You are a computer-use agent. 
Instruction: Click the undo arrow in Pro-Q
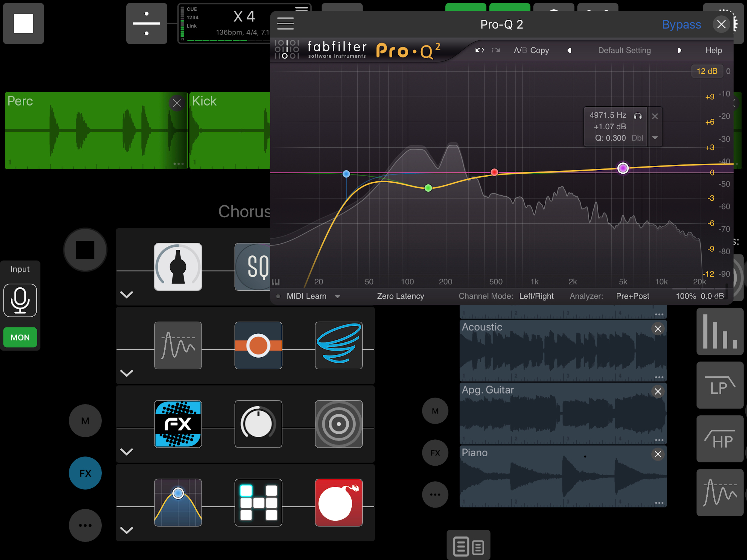(x=479, y=50)
